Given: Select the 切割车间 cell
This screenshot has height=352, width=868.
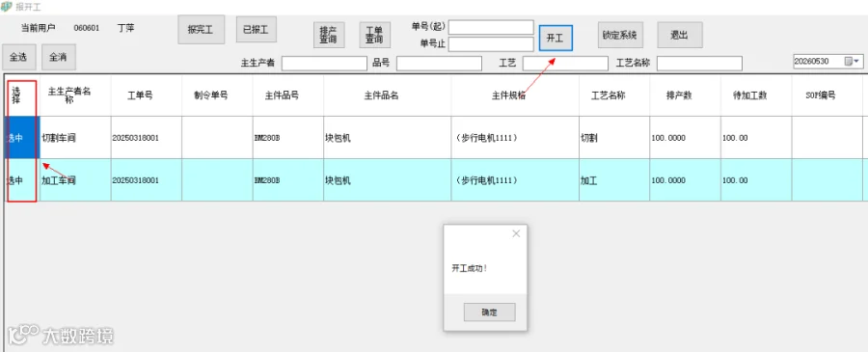Looking at the screenshot, I should pyautogui.click(x=75, y=138).
